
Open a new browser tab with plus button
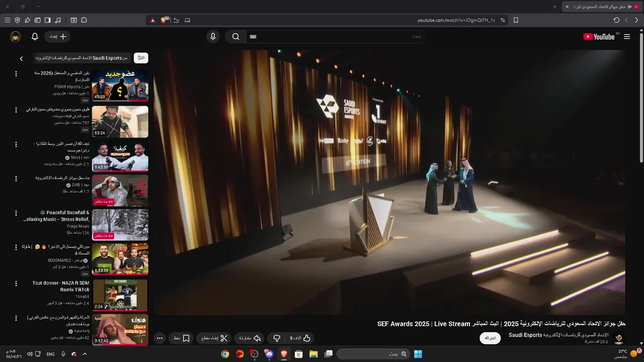tap(554, 7)
